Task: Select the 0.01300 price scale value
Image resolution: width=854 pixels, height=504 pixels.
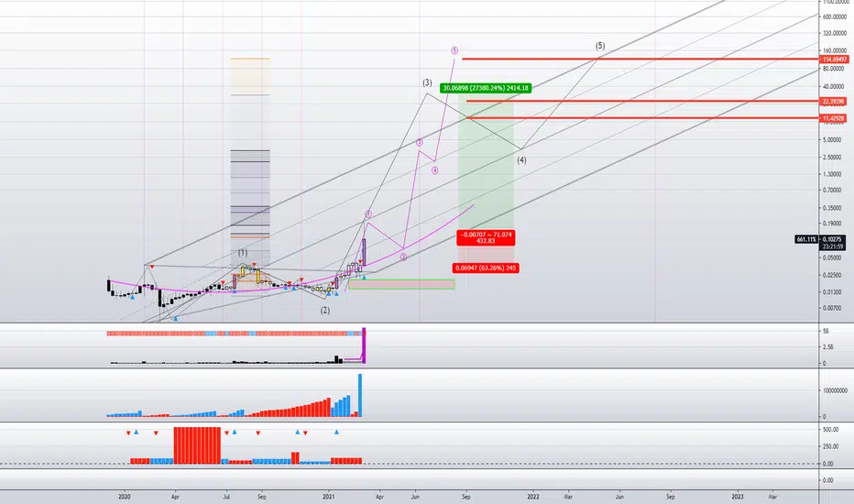Action: coord(832,292)
